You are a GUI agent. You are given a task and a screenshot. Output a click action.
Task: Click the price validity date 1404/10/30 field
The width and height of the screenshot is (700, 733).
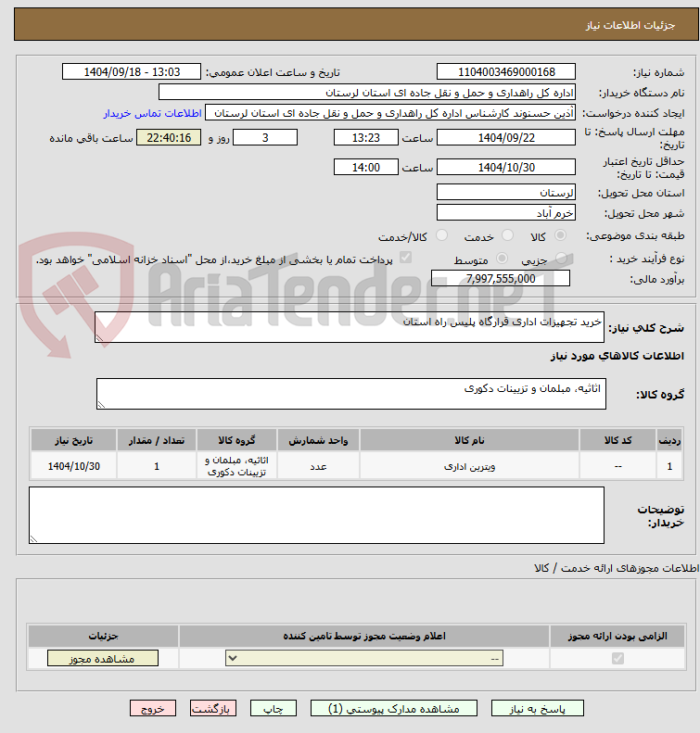click(x=506, y=168)
